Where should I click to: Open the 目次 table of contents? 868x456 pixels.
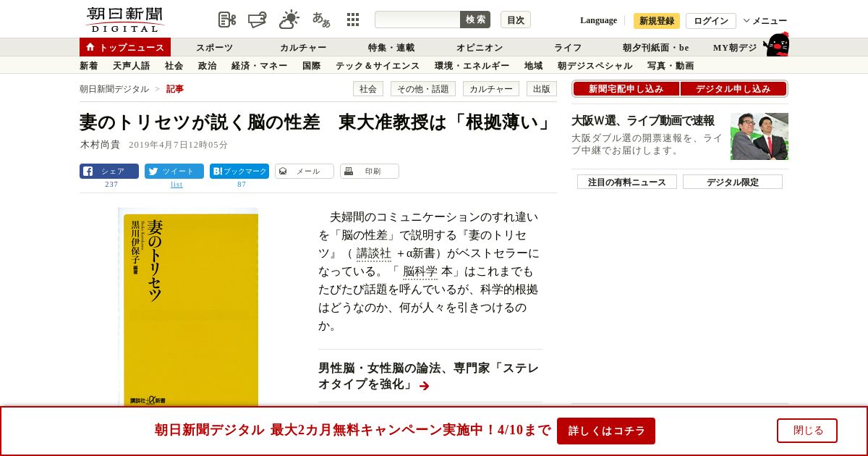[x=516, y=20]
